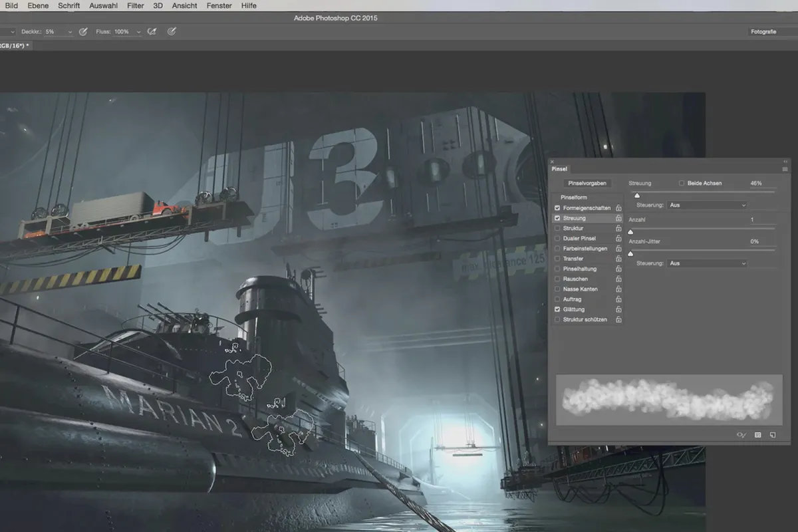Uncheck the Formeigenschaften checkbox
Image resolution: width=798 pixels, height=532 pixels.
pos(557,208)
